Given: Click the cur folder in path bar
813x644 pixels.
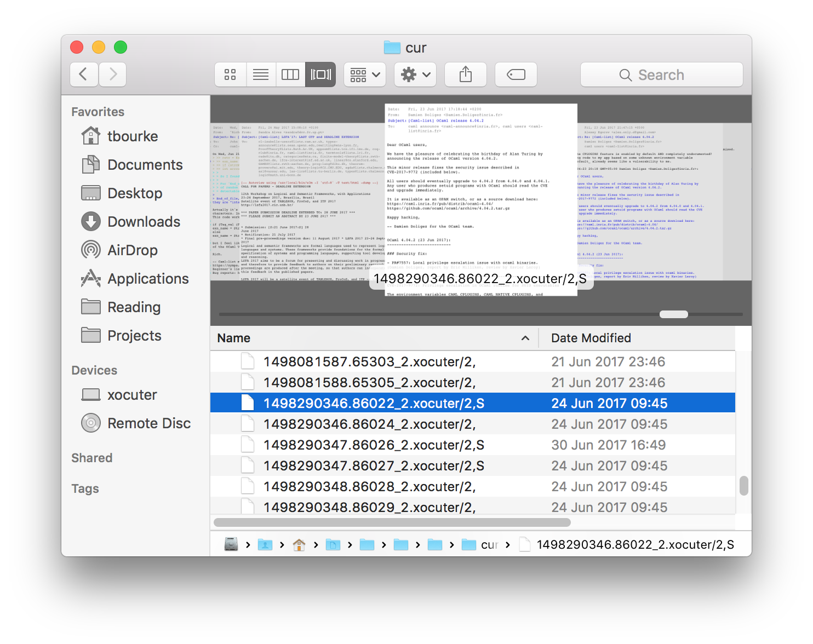Looking at the screenshot, I should (x=480, y=544).
